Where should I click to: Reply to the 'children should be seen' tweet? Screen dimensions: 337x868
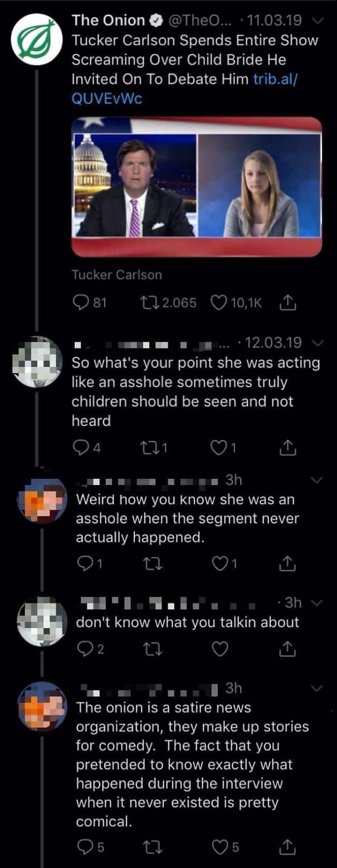[86, 447]
